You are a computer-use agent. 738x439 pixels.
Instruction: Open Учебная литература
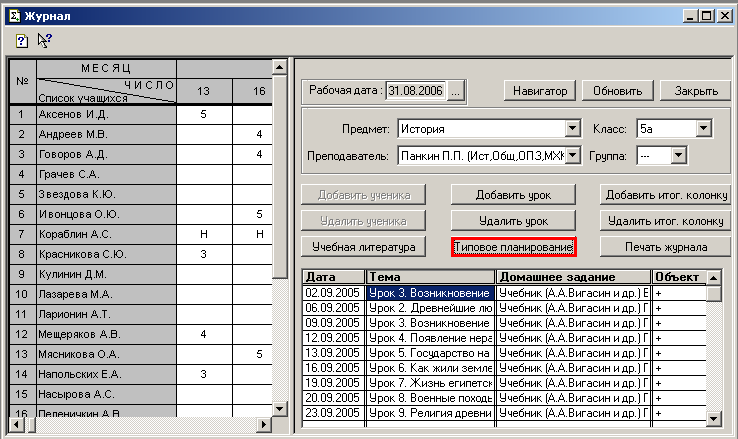(364, 247)
